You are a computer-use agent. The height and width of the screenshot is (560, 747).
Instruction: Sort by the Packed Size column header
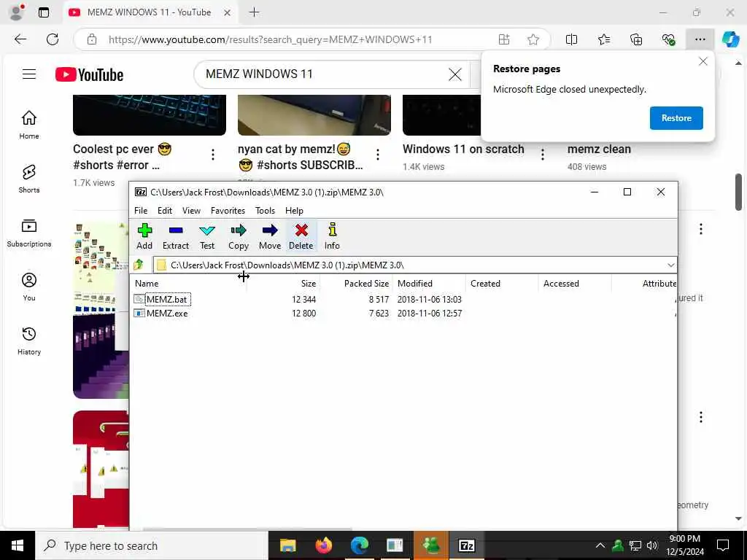coord(356,284)
